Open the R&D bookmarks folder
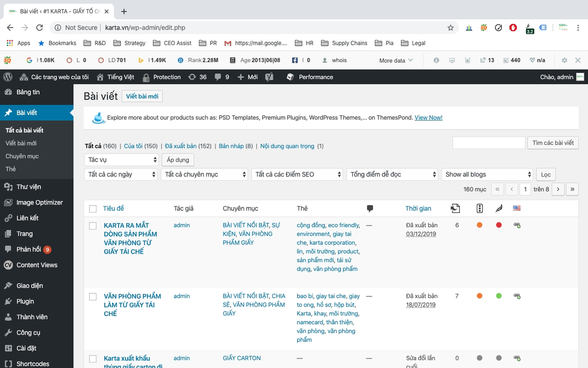588x368 pixels. point(95,43)
